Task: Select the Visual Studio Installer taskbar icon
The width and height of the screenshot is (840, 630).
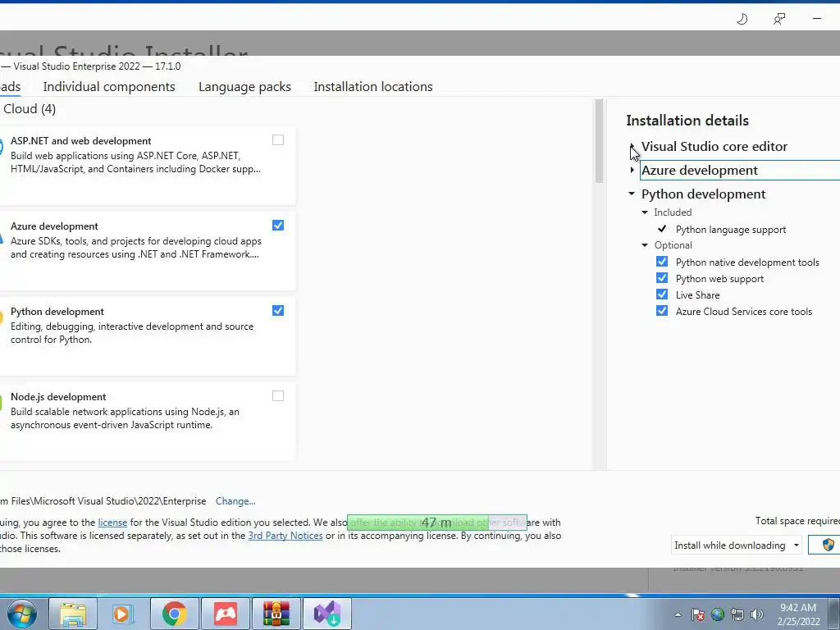Action: pyautogui.click(x=326, y=614)
